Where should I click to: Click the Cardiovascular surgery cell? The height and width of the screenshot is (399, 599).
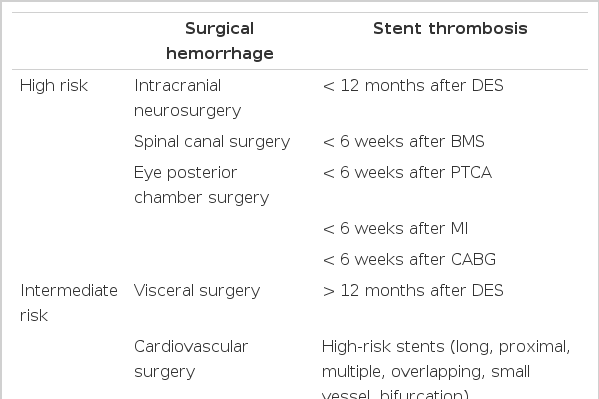(191, 359)
